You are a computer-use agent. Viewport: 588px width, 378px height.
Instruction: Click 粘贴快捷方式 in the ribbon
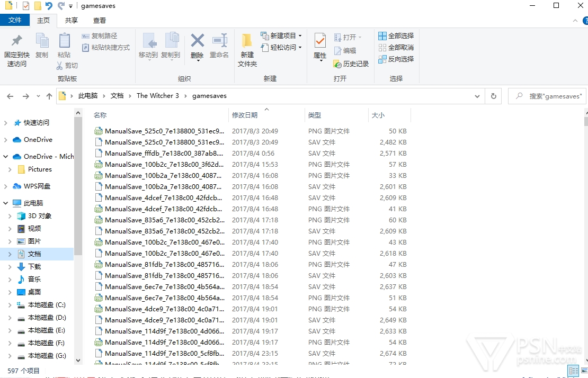pyautogui.click(x=106, y=48)
